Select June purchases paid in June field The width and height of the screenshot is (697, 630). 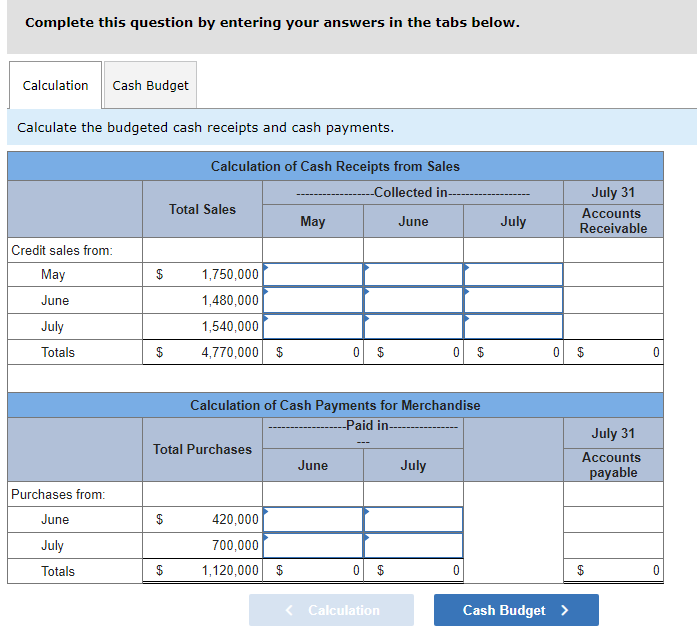click(x=313, y=519)
